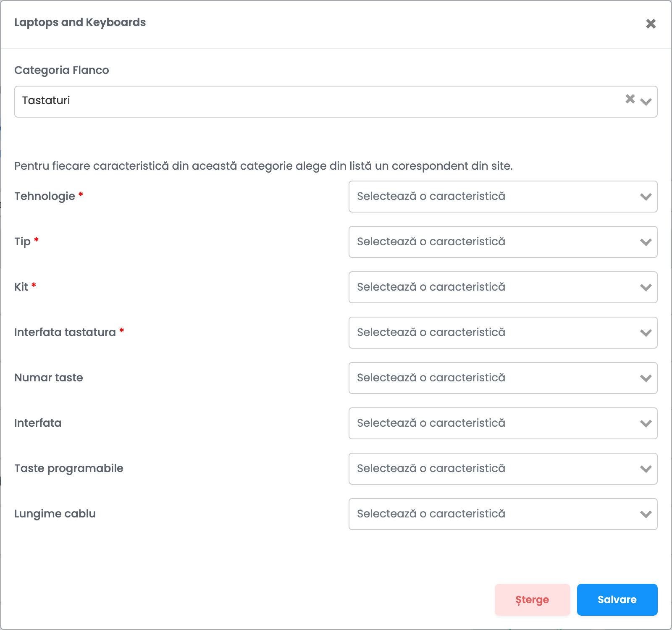This screenshot has width=672, height=630.
Task: Click the Lungime cablu label
Action: coord(55,514)
